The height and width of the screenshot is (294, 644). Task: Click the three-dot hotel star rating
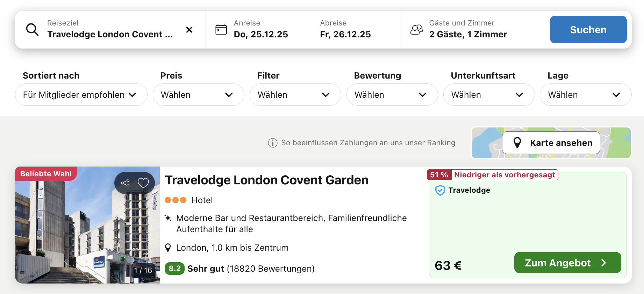click(x=176, y=200)
